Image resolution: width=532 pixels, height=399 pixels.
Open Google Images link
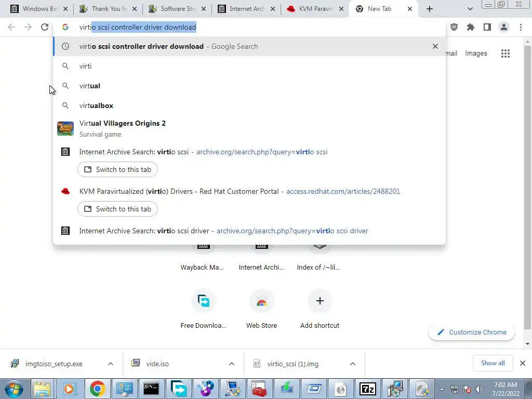point(476,54)
